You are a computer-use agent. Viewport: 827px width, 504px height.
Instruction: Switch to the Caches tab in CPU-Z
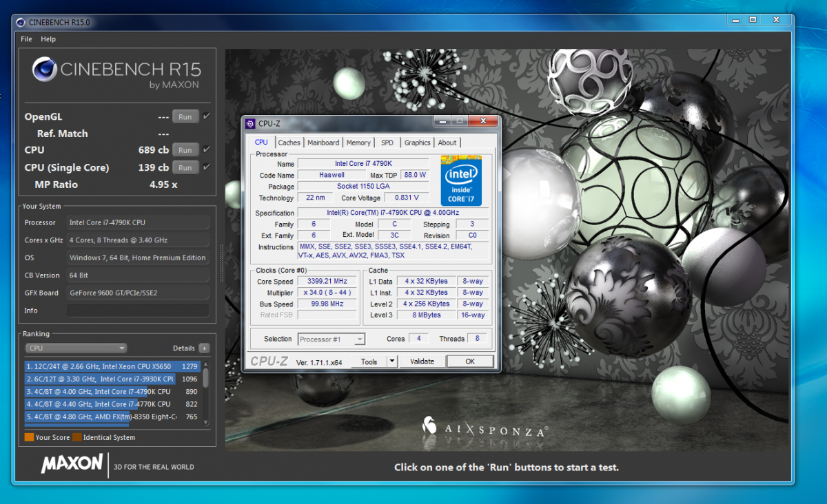289,143
